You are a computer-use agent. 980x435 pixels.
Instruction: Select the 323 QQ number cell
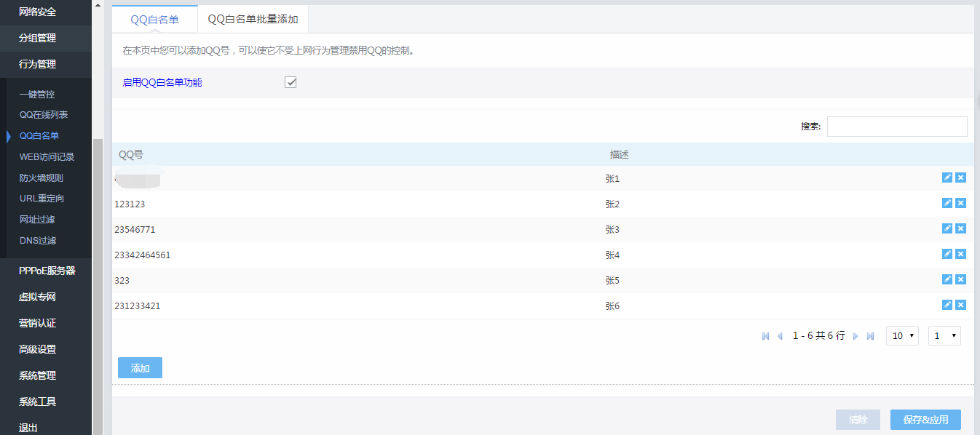click(122, 280)
